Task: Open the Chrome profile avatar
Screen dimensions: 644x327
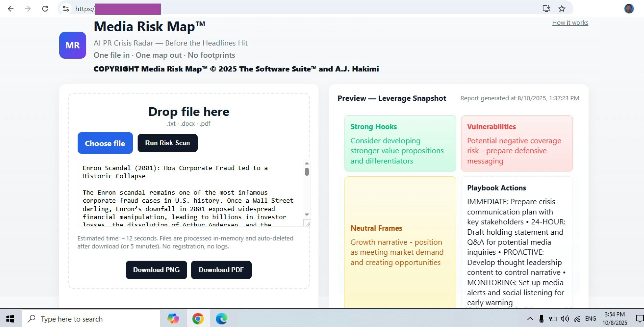Action: [629, 9]
